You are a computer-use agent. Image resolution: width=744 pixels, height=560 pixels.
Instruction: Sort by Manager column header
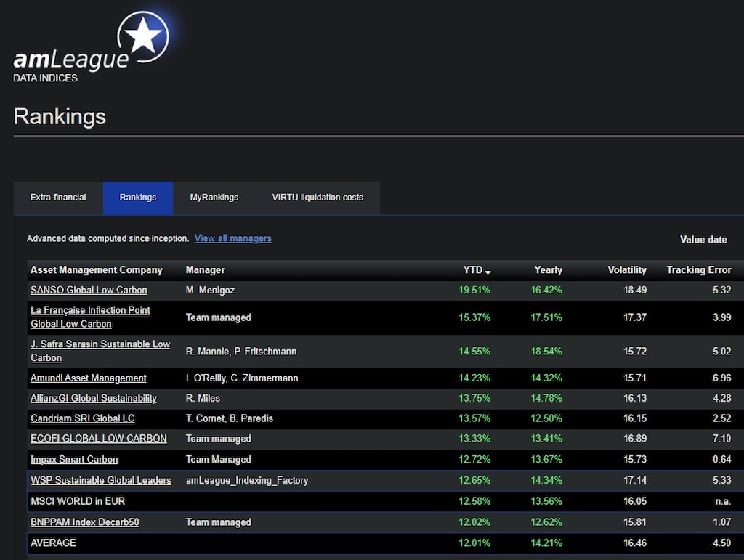pos(206,270)
